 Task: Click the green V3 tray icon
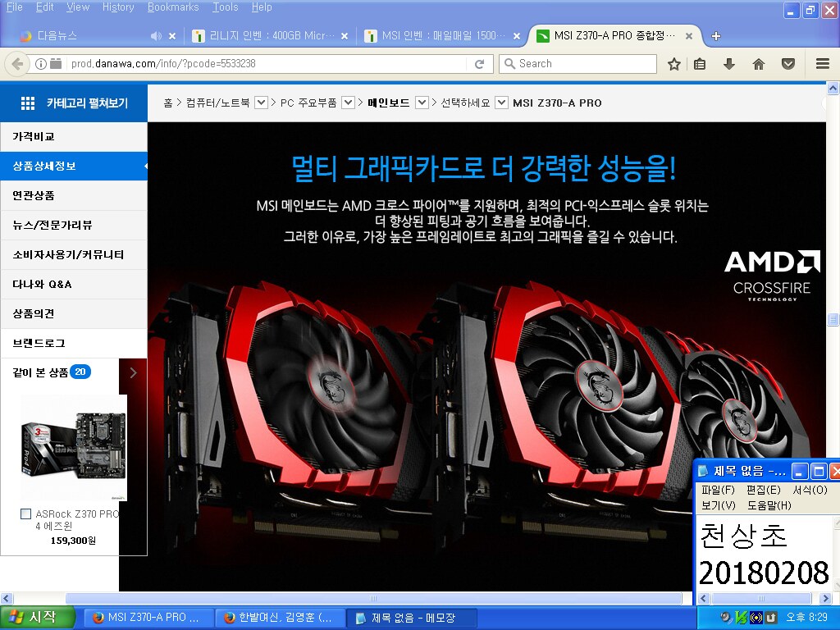(742, 617)
